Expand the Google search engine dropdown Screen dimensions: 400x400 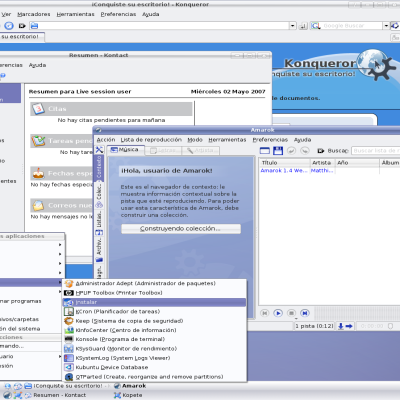click(386, 26)
